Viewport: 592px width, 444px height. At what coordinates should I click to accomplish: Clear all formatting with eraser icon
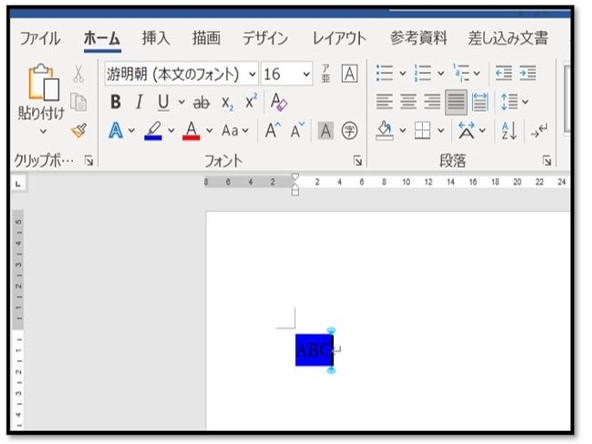(279, 102)
